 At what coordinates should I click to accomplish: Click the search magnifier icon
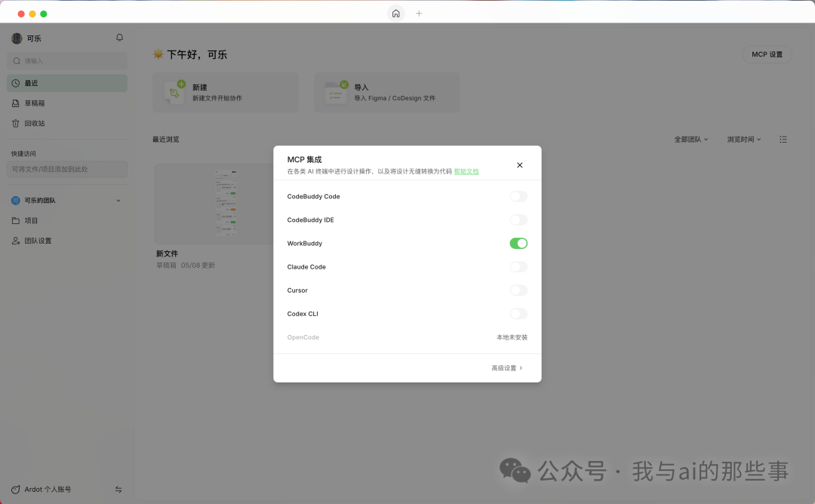[x=17, y=61]
